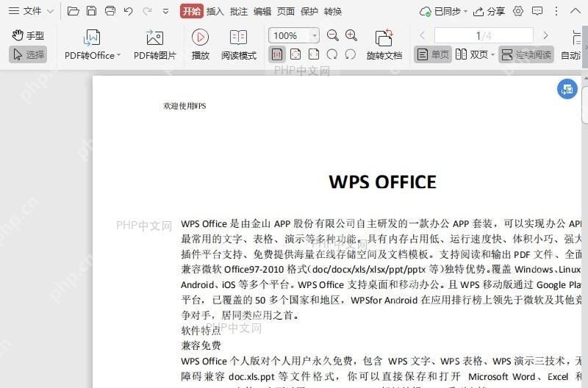Switch to the 编辑 tab
This screenshot has height=388, width=588.
pyautogui.click(x=262, y=12)
